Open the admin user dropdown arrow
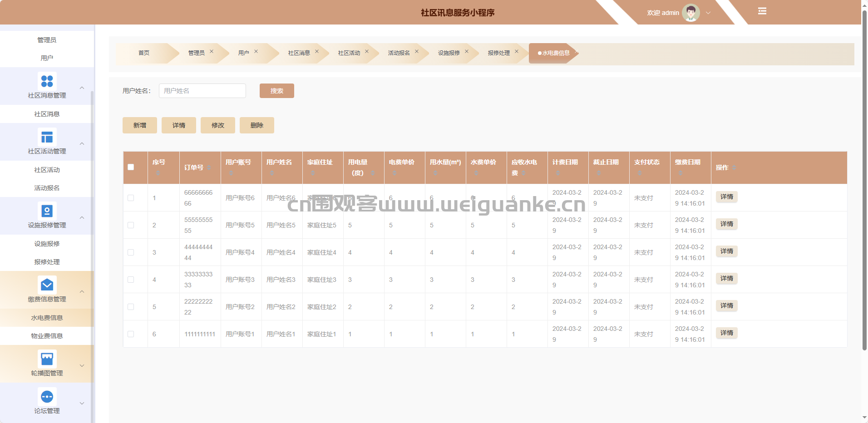This screenshot has height=423, width=868. (x=708, y=13)
